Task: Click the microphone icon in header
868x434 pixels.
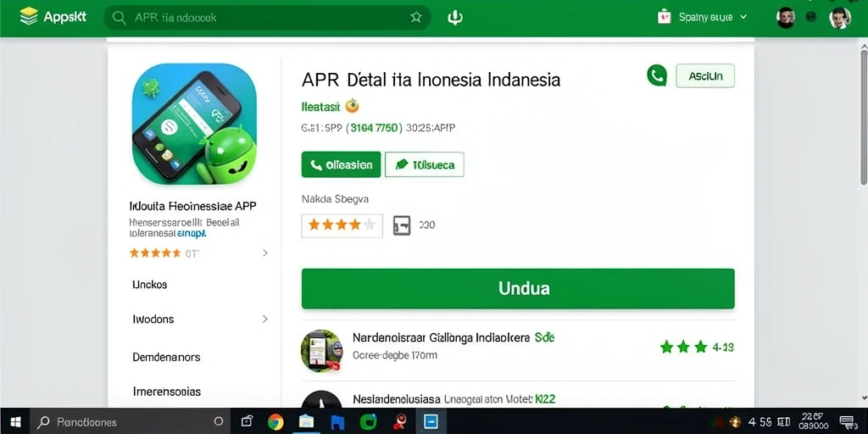Action: click(454, 18)
